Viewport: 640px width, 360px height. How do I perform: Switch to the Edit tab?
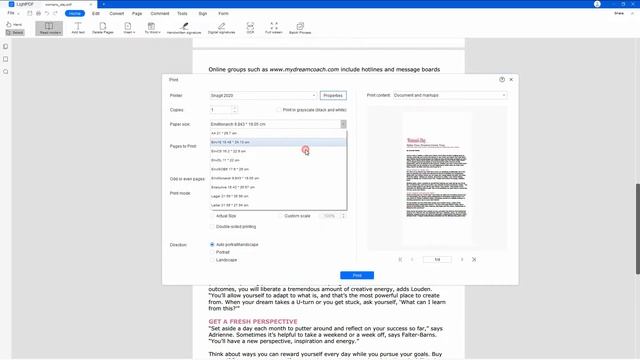click(x=96, y=13)
